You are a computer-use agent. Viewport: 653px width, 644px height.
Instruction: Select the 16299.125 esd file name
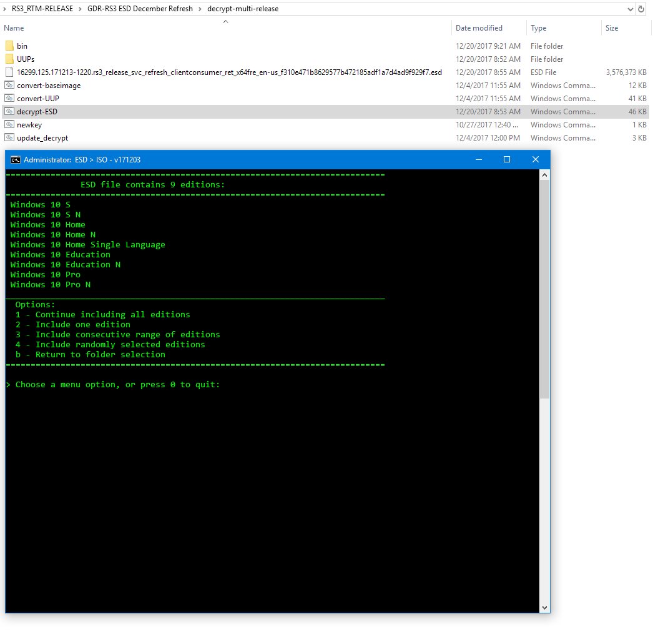point(229,72)
